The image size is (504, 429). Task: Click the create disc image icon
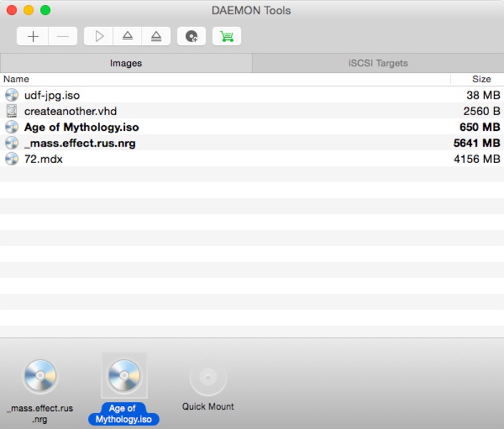click(x=192, y=36)
